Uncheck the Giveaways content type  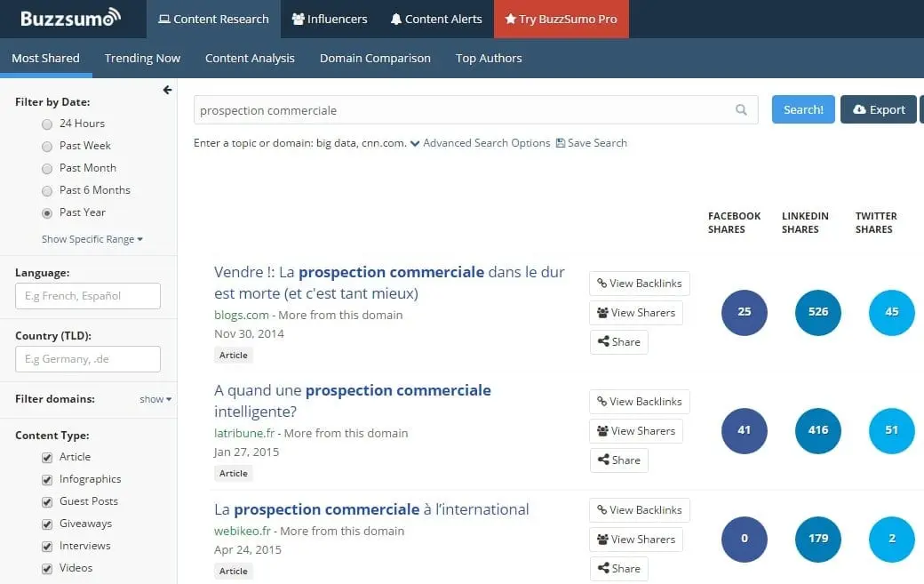pos(47,524)
